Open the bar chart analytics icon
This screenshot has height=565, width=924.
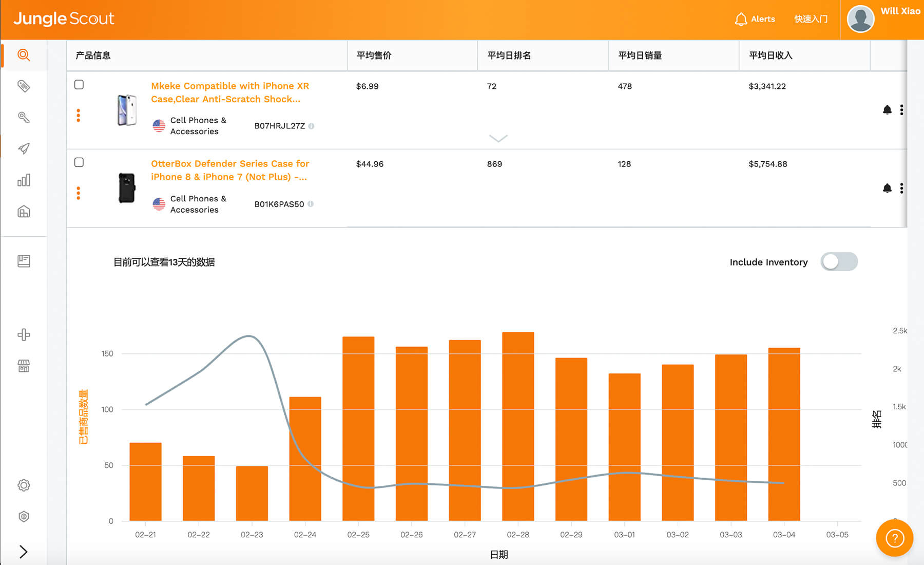(24, 180)
